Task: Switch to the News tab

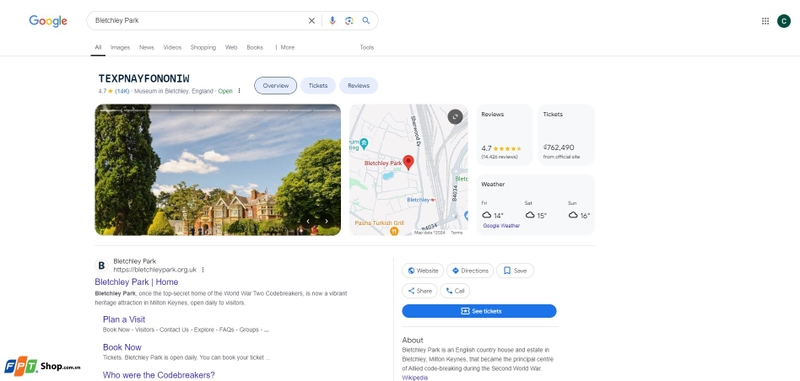Action: (x=146, y=47)
